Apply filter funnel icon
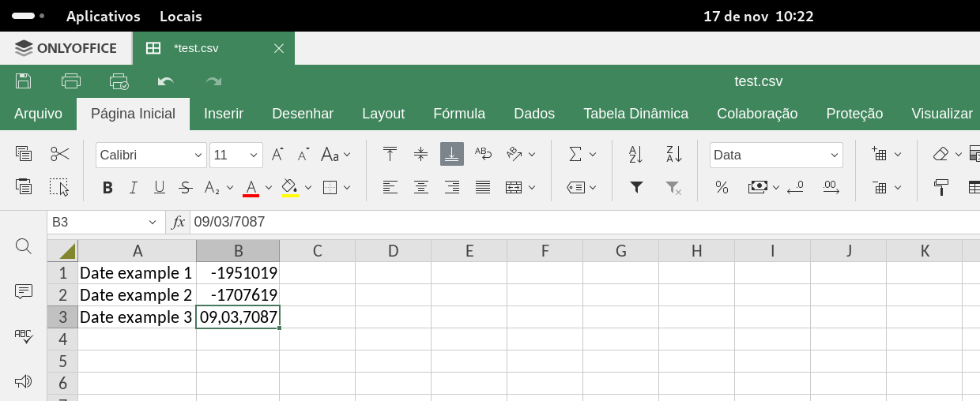The image size is (980, 401). coord(636,187)
